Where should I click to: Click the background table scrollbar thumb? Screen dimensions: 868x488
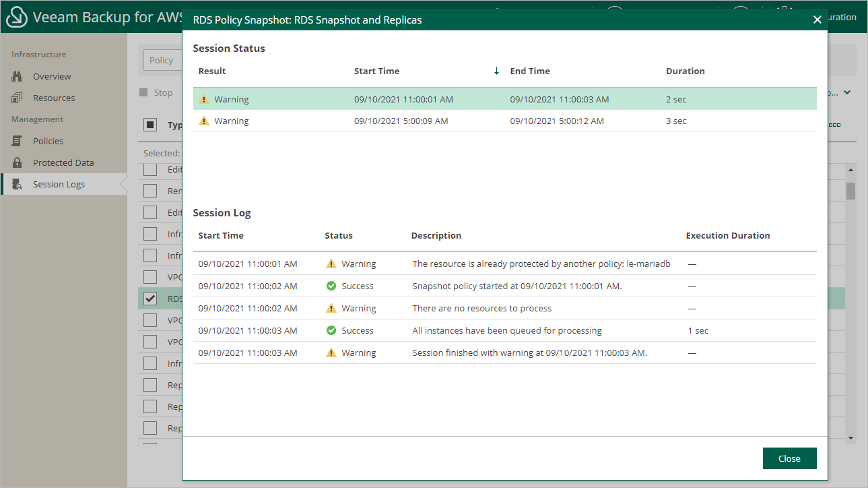pos(851,191)
